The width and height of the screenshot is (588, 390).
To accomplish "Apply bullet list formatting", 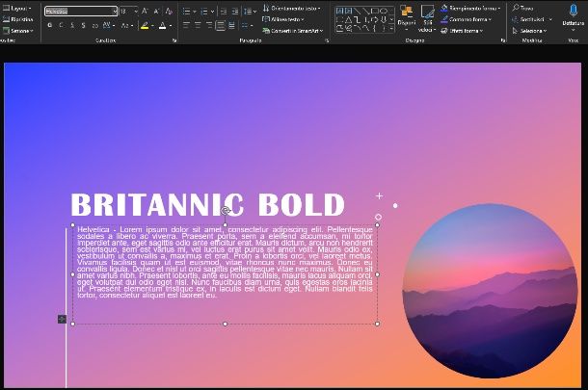I will click(186, 12).
